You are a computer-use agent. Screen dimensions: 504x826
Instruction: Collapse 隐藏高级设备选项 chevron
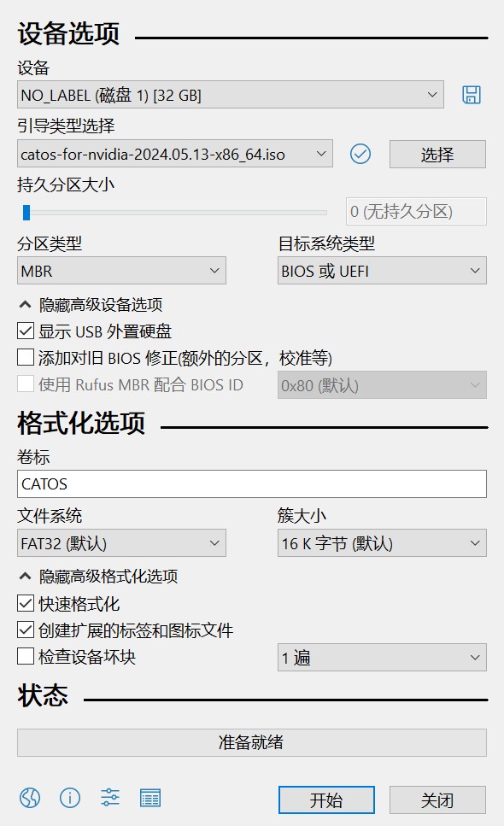[25, 304]
